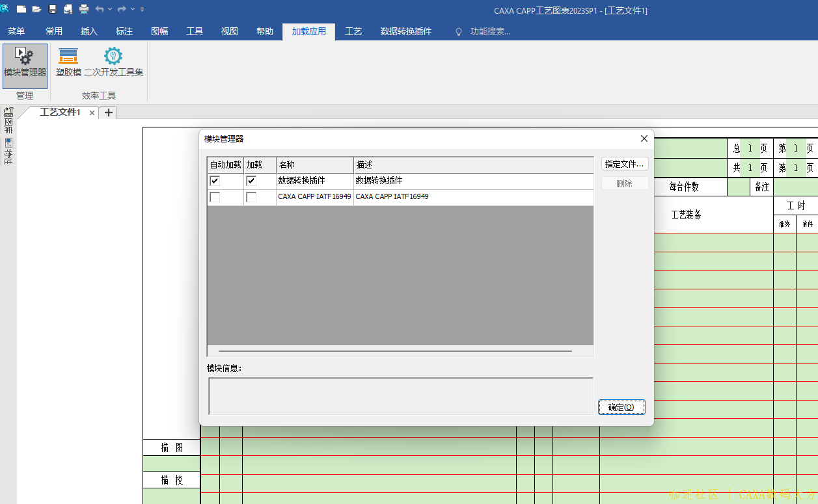Screen dimensions: 818x504
Task: Enable 加载 for CAXA CAPP IATF16949
Action: [x=251, y=197]
